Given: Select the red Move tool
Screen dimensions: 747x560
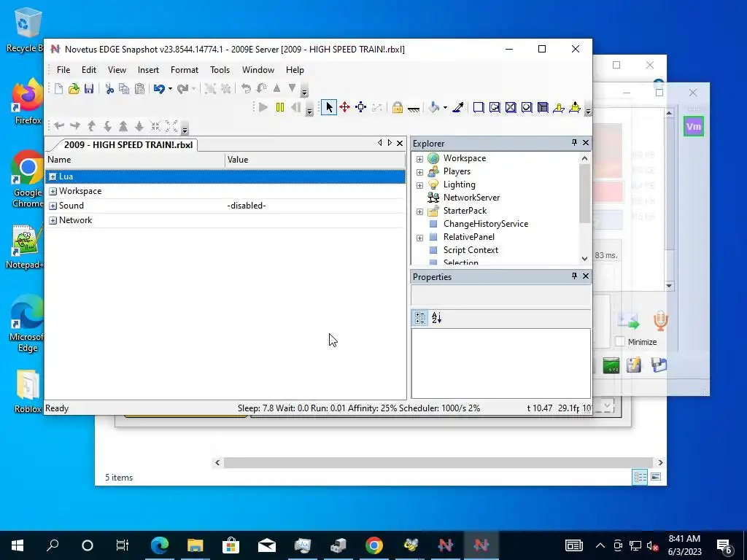Looking at the screenshot, I should pos(345,108).
